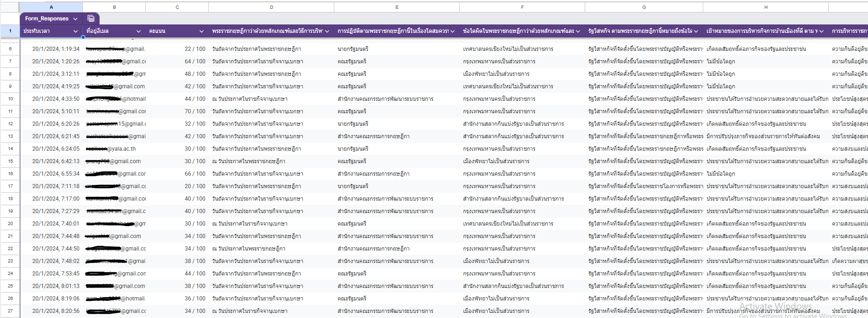
Task: Open column D header filter dropdown
Action: [327, 31]
